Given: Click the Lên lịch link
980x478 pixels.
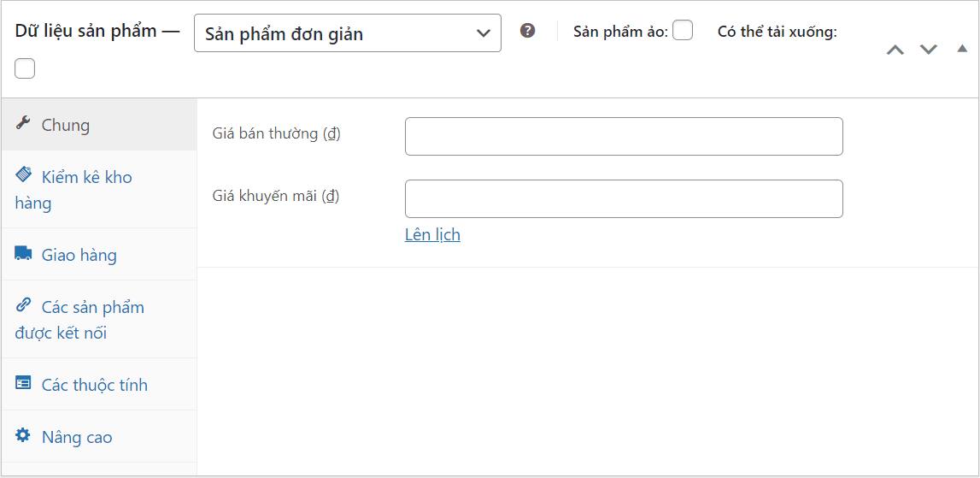Looking at the screenshot, I should click(x=432, y=234).
